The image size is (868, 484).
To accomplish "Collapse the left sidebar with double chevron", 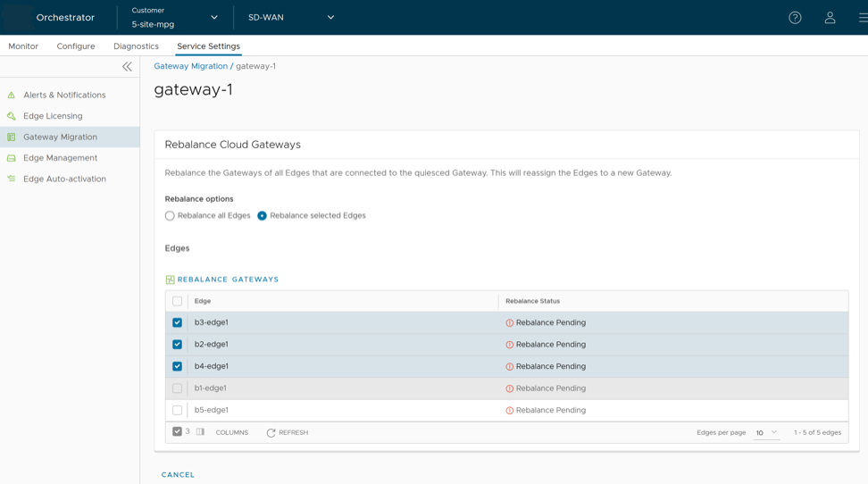I will tap(127, 67).
